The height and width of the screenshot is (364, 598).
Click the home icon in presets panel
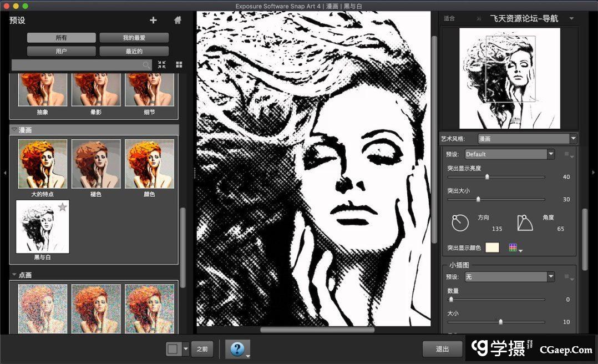pos(178,20)
